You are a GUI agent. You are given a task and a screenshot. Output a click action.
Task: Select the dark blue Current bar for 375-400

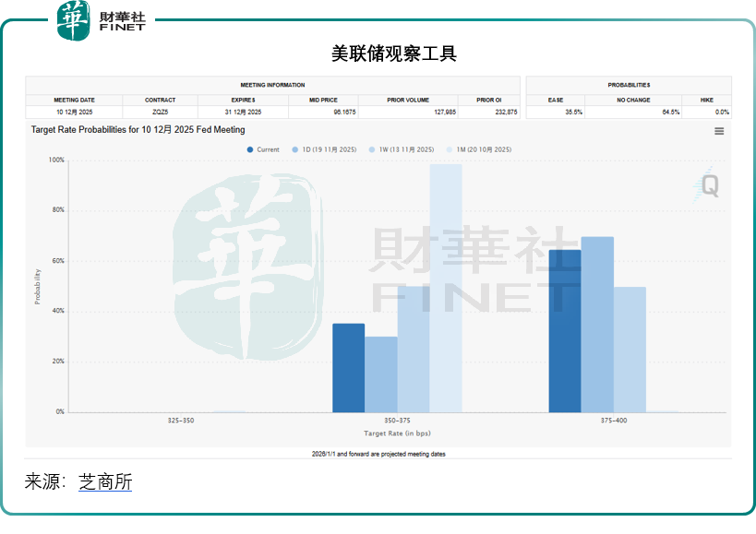tap(565, 330)
